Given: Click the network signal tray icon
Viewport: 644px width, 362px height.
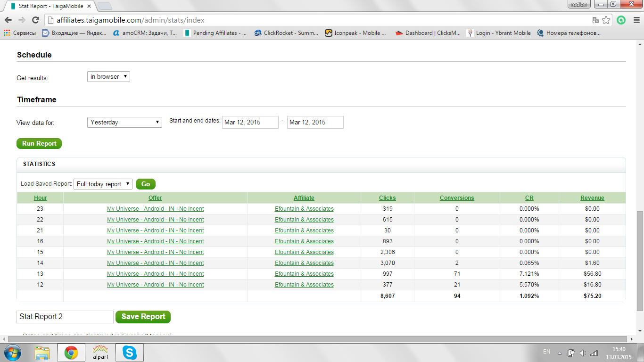Looking at the screenshot, I should coord(594,353).
